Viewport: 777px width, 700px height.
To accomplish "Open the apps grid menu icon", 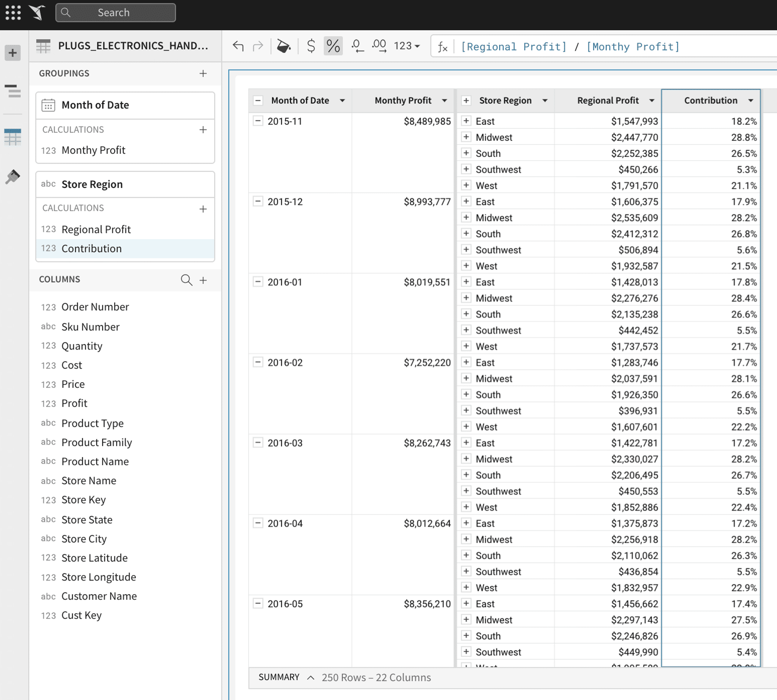I will pyautogui.click(x=13, y=13).
